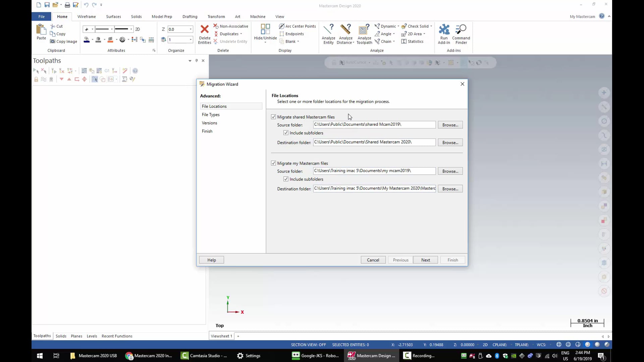The image size is (644, 362).
Task: Open the File menu
Action: tap(42, 16)
